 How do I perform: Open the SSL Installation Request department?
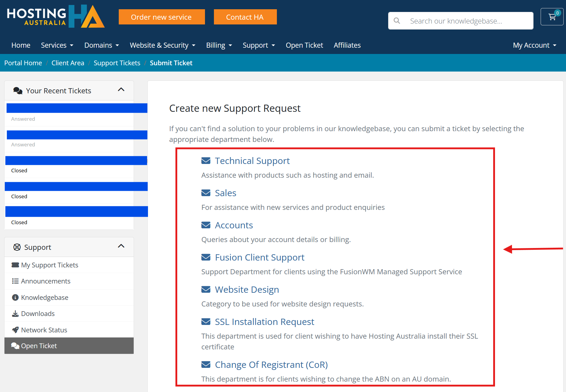pyautogui.click(x=265, y=322)
